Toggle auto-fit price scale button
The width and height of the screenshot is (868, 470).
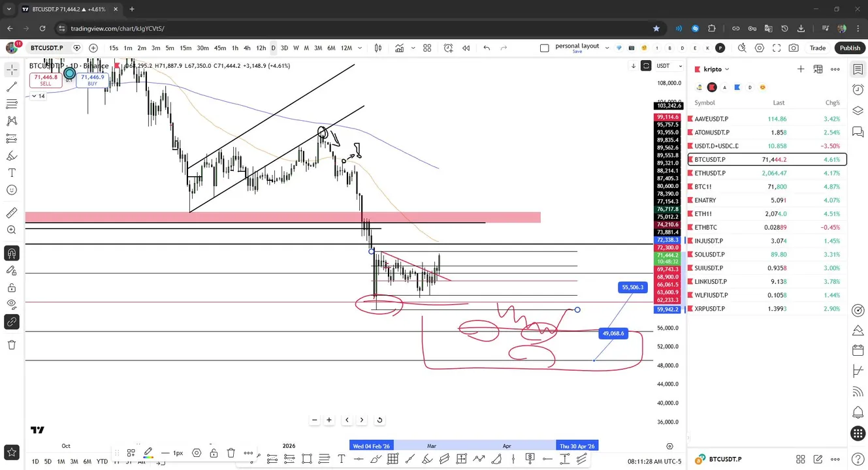[x=646, y=65]
